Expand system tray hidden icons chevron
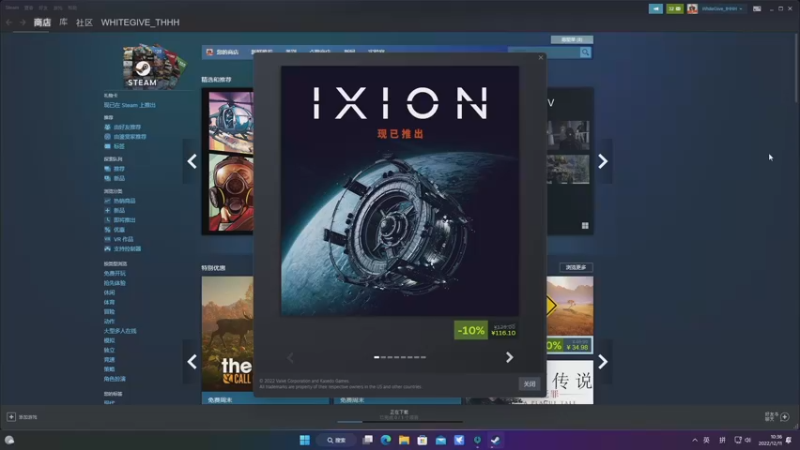The image size is (800, 450). (694, 440)
